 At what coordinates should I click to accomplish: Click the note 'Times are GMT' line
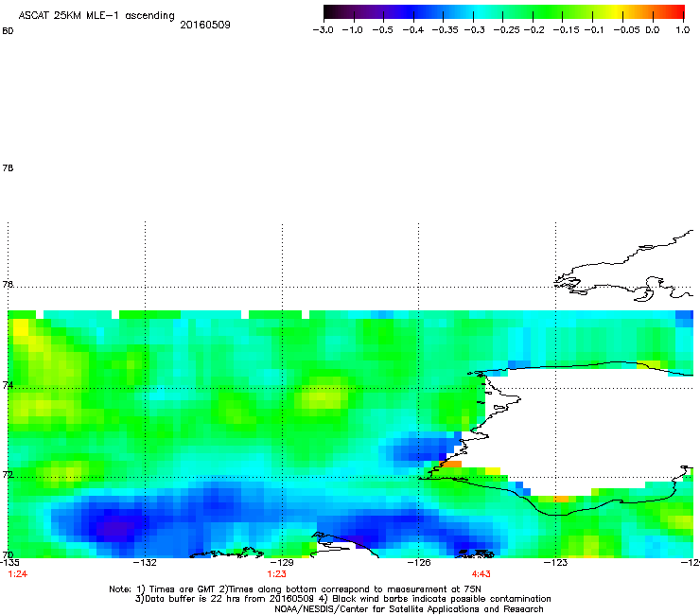(x=295, y=589)
